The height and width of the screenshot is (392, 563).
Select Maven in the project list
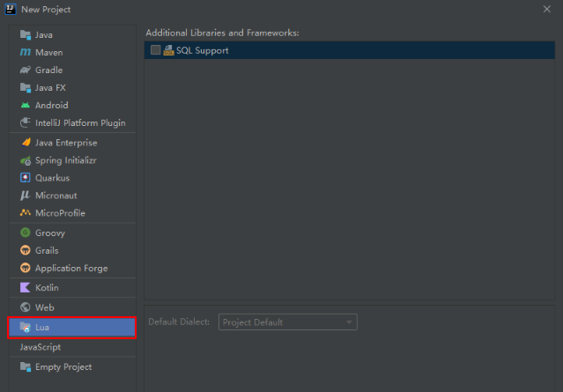click(x=48, y=52)
